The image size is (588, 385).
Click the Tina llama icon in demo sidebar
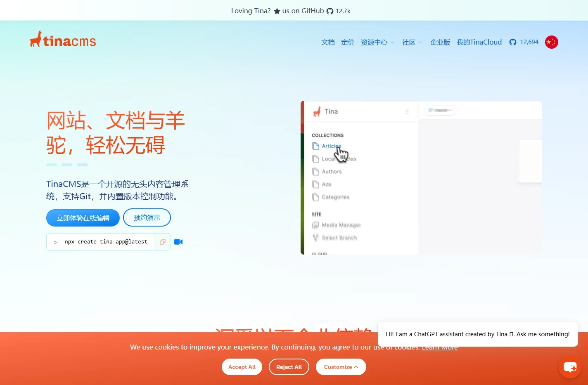317,111
